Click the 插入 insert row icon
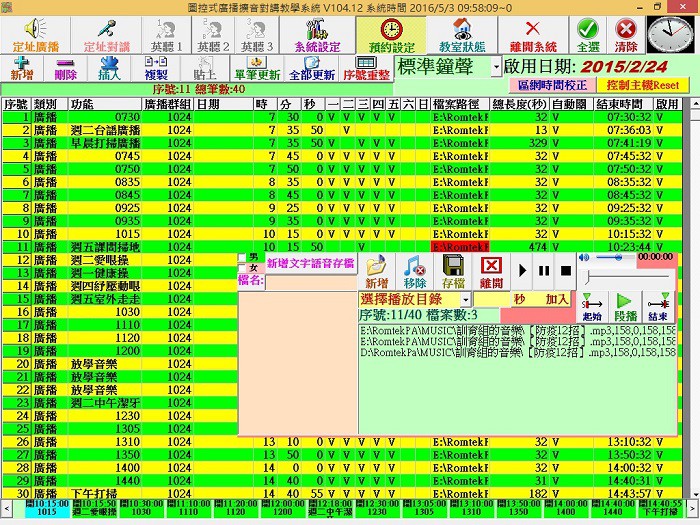The image size is (700, 525). coord(110,68)
